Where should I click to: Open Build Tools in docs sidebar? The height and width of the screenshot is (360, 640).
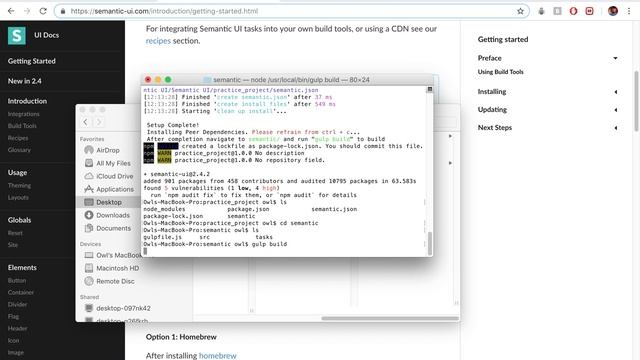[x=22, y=126]
